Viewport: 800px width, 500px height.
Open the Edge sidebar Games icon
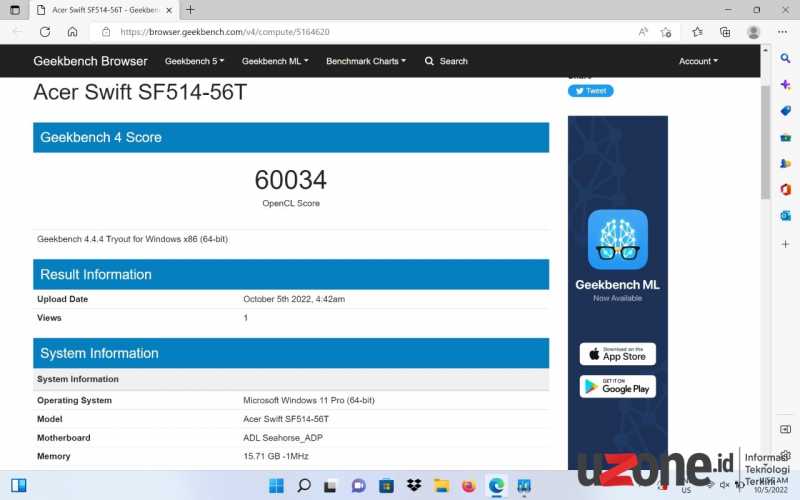[x=785, y=163]
